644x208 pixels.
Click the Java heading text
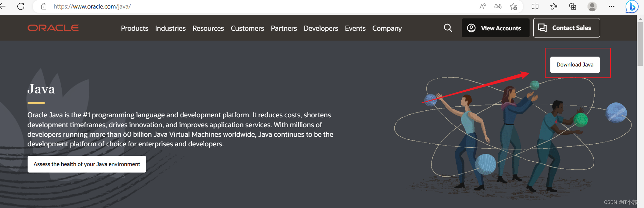coord(41,89)
